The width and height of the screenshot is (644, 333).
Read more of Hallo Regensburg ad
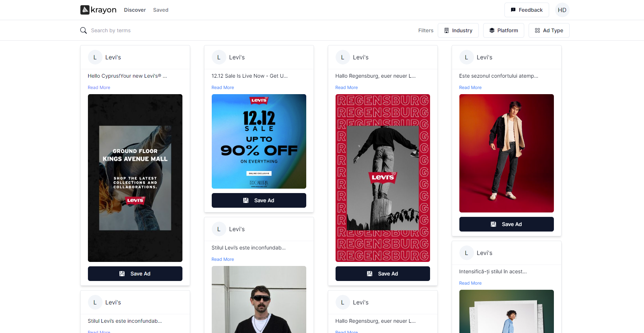(x=347, y=88)
